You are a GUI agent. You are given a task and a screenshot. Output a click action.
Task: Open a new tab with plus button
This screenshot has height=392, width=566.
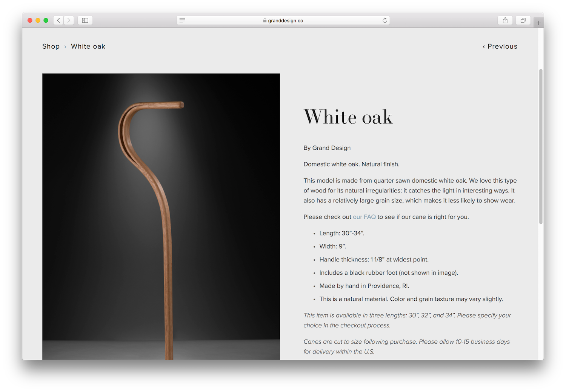[538, 23]
